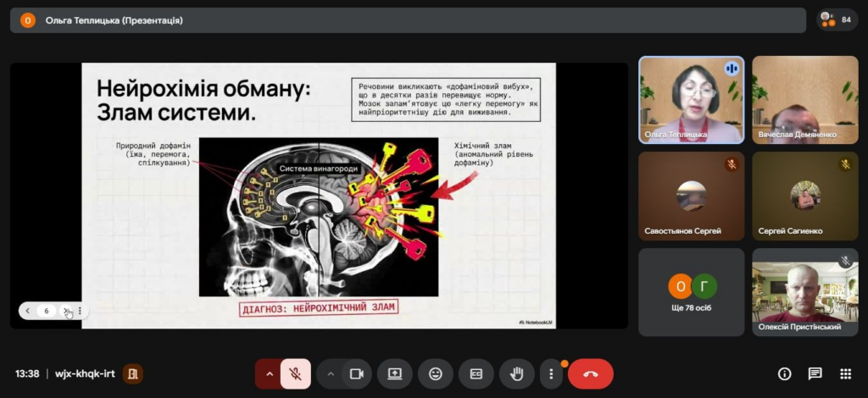This screenshot has height=398, width=868.
Task: Open the activities grid panel
Action: pos(845,373)
